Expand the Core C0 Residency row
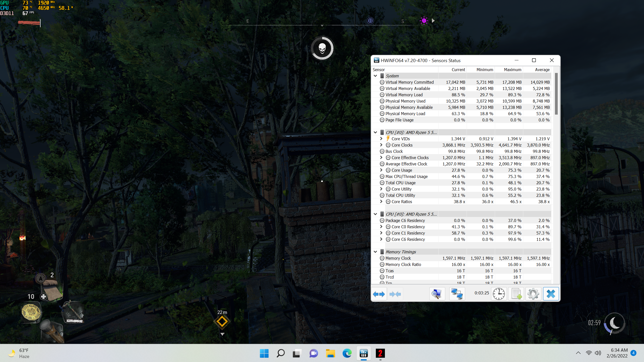The height and width of the screenshot is (362, 644). (381, 227)
